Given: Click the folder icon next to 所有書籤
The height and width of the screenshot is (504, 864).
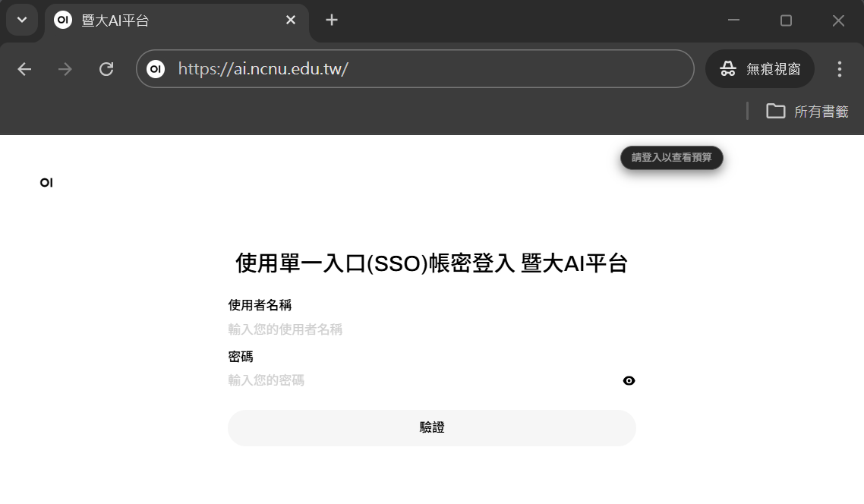Looking at the screenshot, I should 775,111.
